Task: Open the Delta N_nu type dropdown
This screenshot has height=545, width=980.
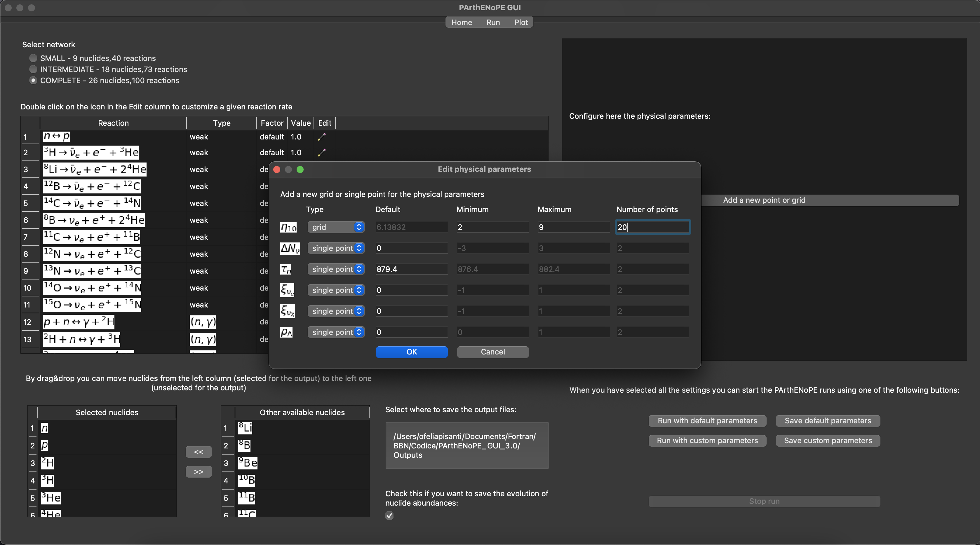Action: (x=336, y=248)
